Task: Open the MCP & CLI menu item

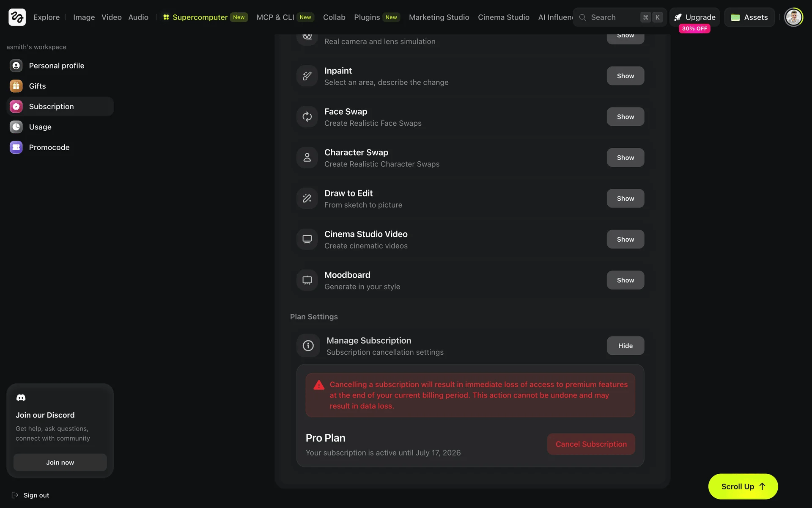Action: click(x=285, y=17)
